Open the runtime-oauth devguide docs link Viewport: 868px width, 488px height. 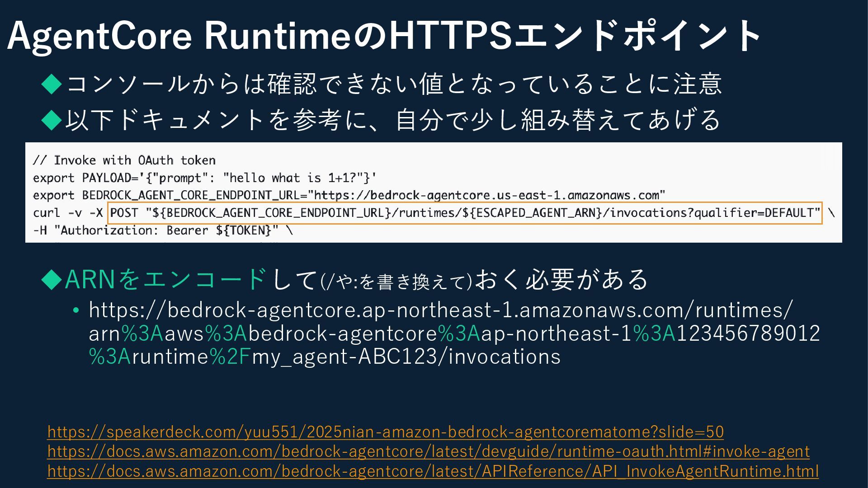428,451
